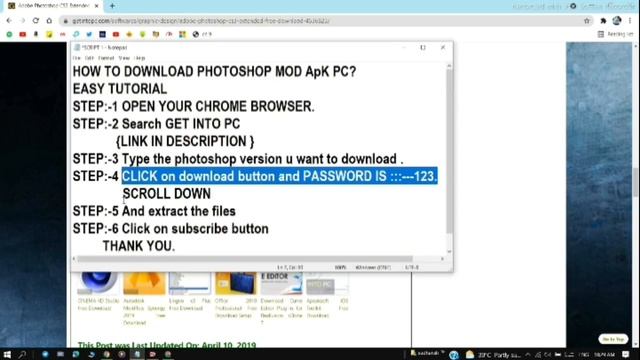Open Chrome profile avatar
This screenshot has width=640, height=360.
pyautogui.click(x=617, y=21)
